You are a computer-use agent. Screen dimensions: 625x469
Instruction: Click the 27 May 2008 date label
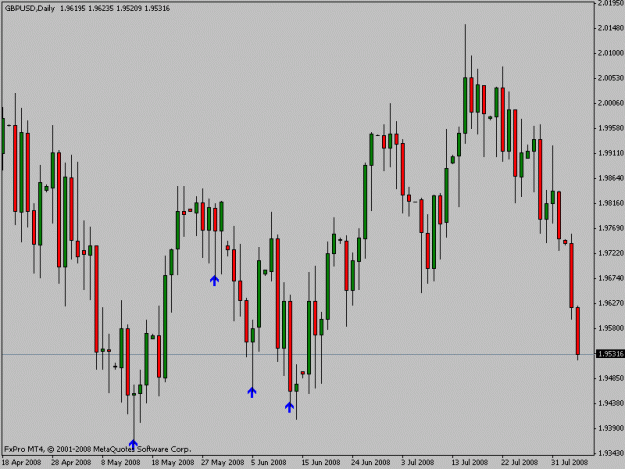point(222,463)
